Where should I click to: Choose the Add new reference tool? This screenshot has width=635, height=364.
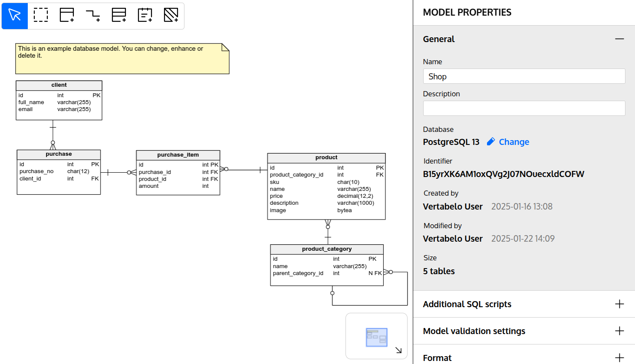click(93, 16)
